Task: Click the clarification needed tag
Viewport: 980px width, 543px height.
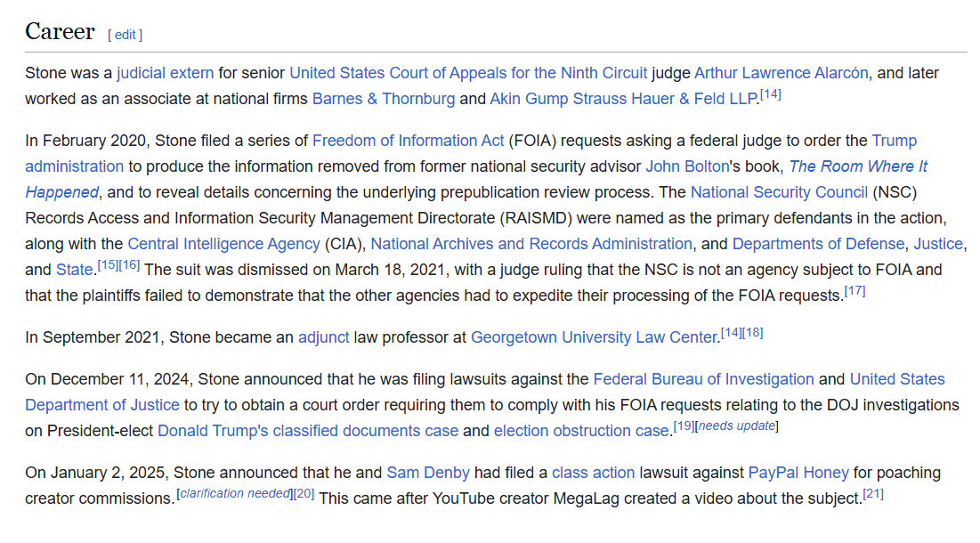Action: tap(235, 494)
